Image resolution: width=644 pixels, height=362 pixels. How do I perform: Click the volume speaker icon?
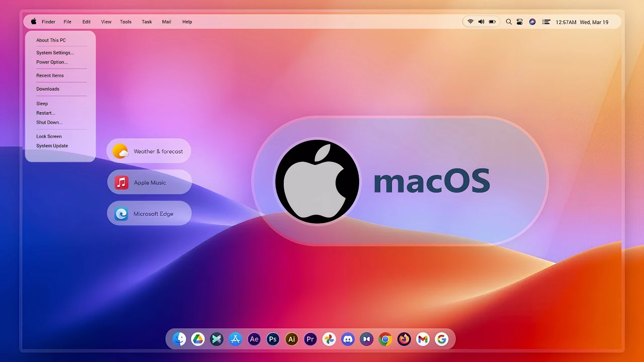(481, 22)
